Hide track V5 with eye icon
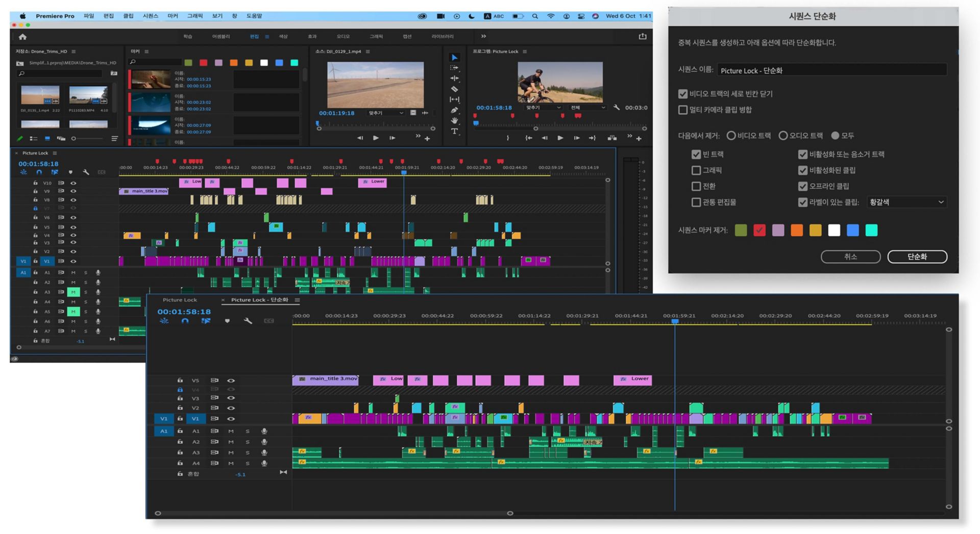The height and width of the screenshot is (534, 980). coord(231,380)
